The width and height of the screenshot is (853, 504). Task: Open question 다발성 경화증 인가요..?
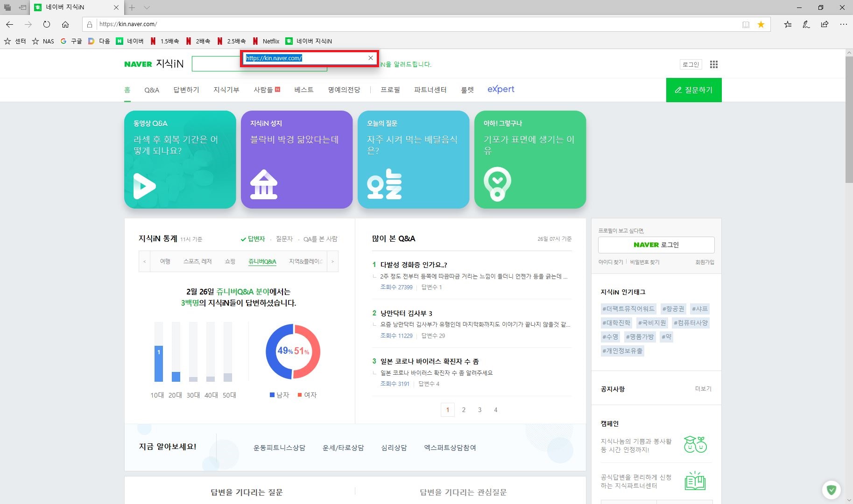point(414,265)
